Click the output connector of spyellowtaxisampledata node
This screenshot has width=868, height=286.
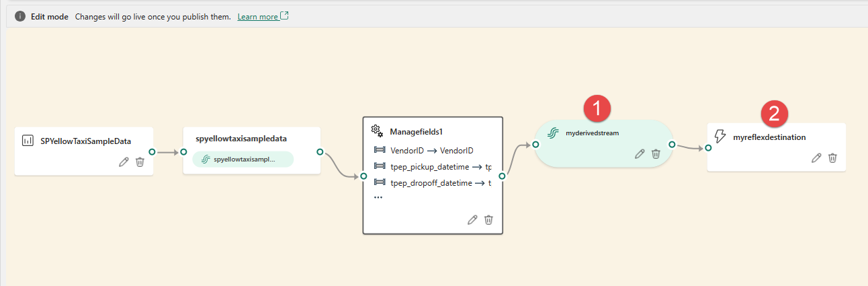coord(320,152)
